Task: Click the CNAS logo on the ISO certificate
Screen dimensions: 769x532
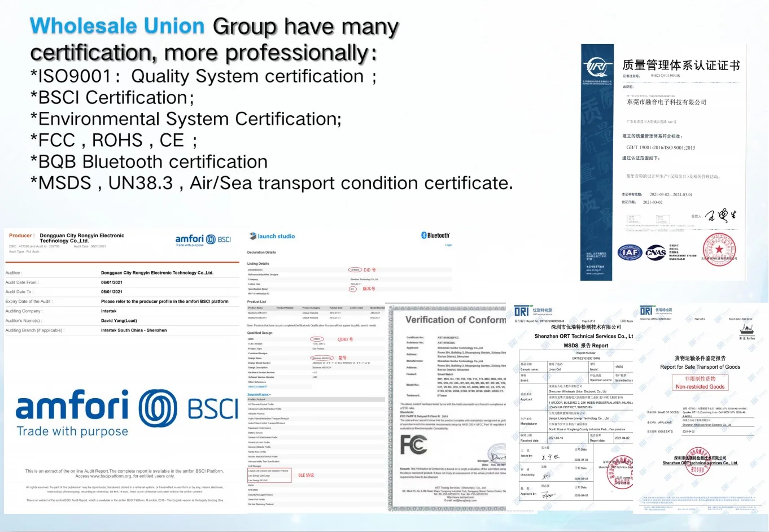Action: [656, 252]
